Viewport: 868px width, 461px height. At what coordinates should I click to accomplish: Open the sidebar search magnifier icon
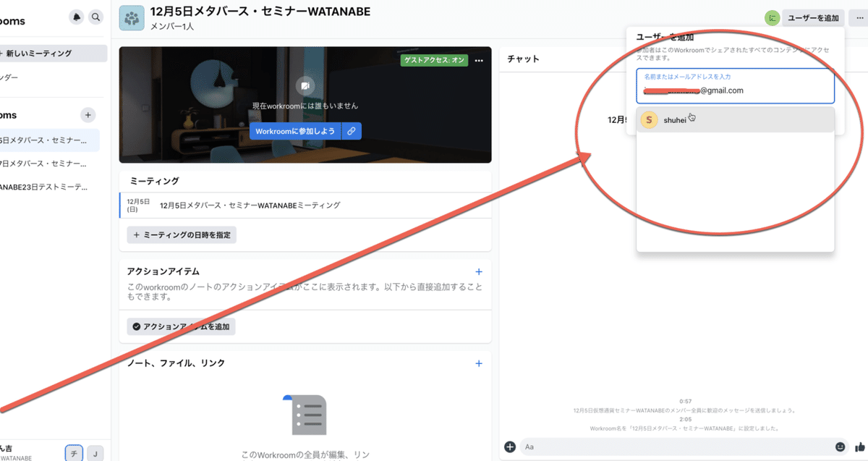[95, 17]
